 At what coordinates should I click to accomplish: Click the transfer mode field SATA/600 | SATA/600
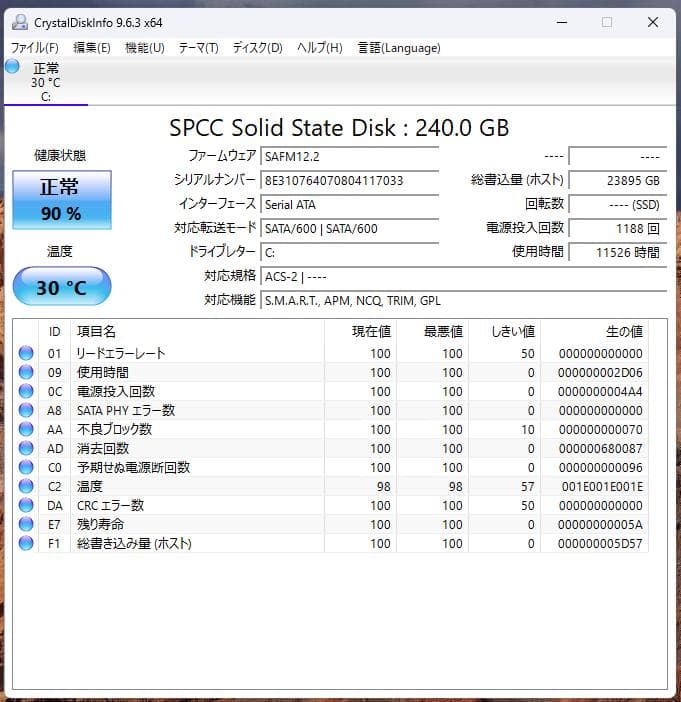(x=349, y=229)
